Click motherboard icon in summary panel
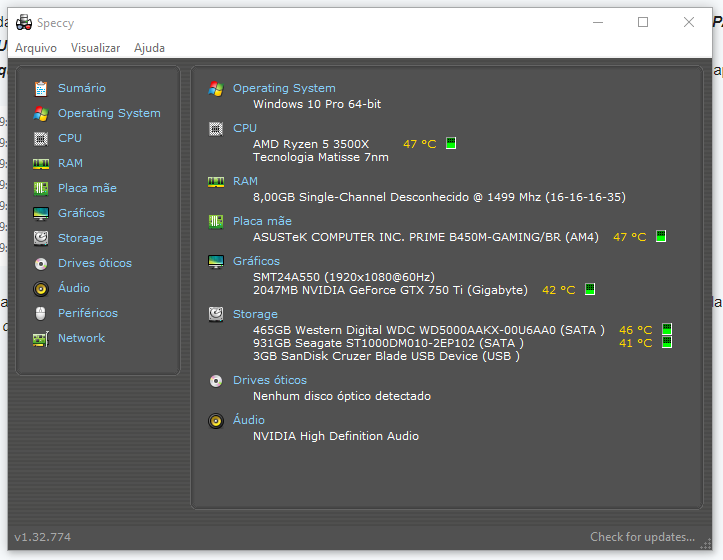The height and width of the screenshot is (560, 723). click(x=216, y=222)
